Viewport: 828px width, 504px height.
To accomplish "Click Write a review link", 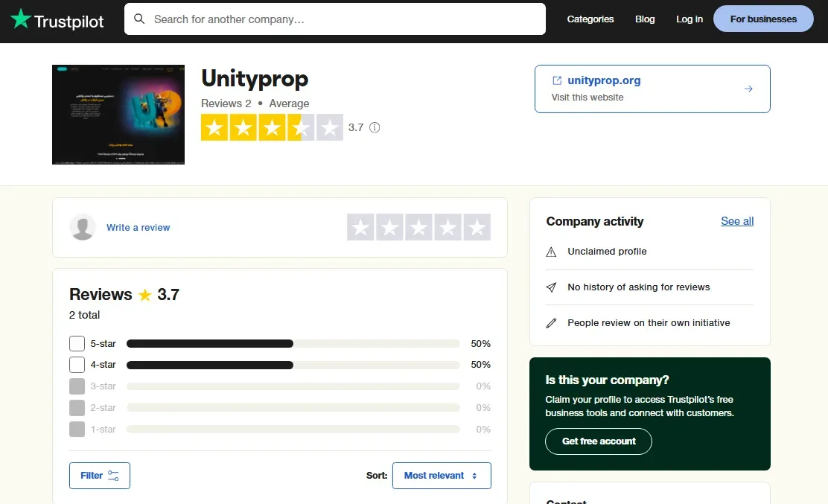I will click(x=138, y=228).
